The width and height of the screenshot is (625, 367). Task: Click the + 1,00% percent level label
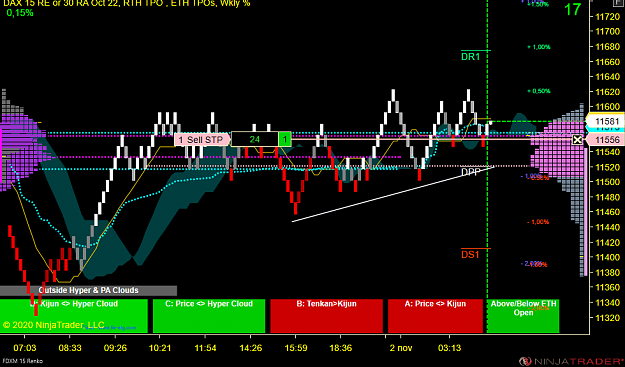[x=539, y=47]
